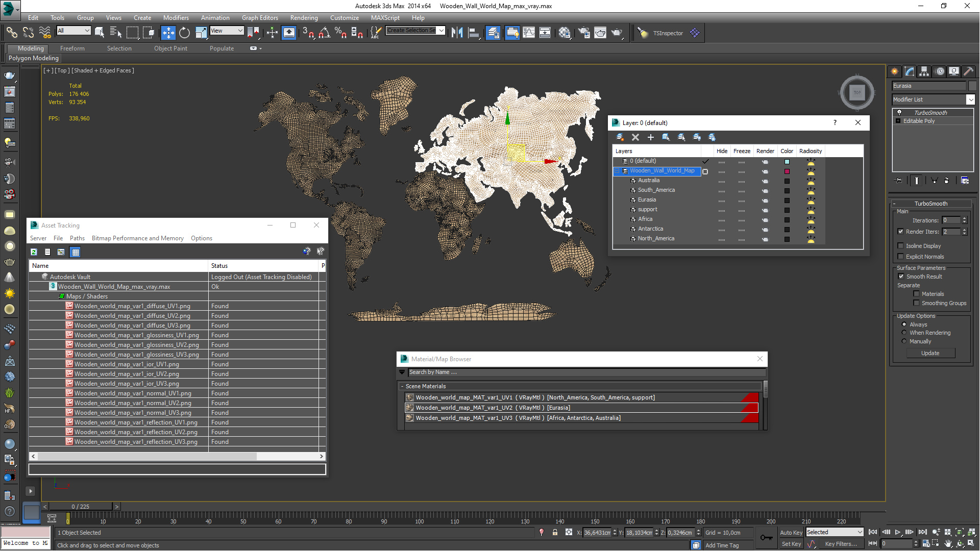Open Select by Name dialog
The image size is (980, 551).
(116, 33)
